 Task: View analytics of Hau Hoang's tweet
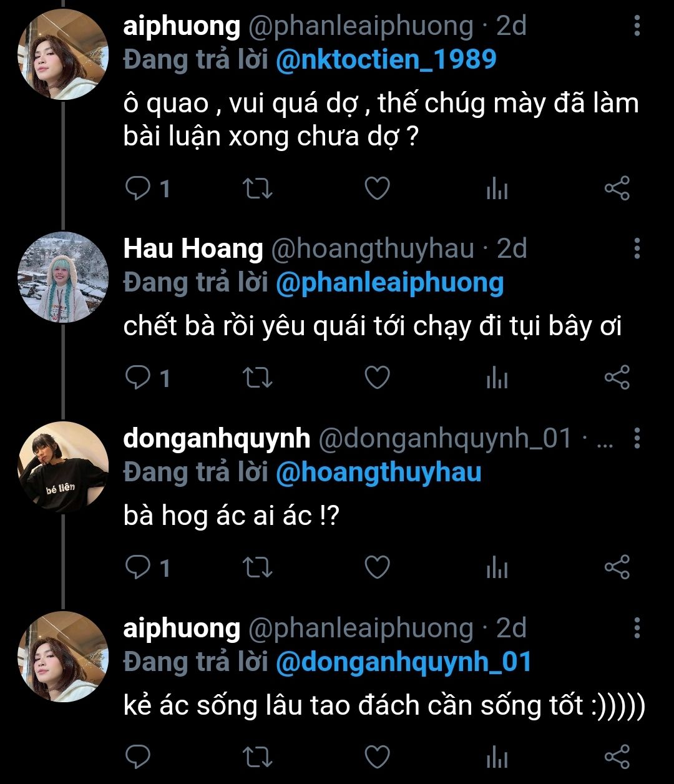(497, 378)
